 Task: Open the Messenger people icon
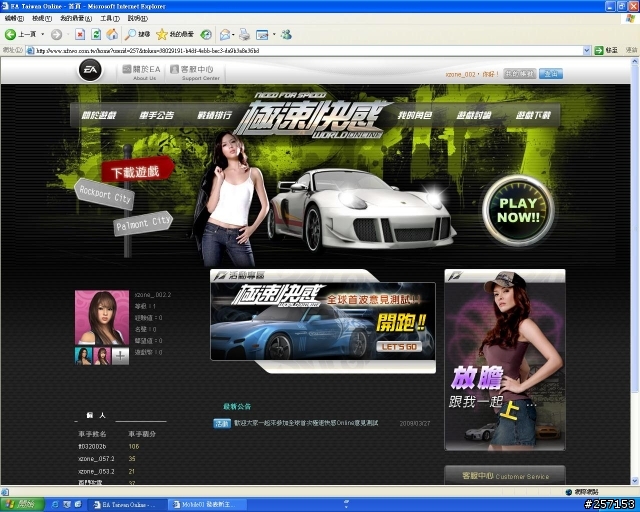coord(287,35)
